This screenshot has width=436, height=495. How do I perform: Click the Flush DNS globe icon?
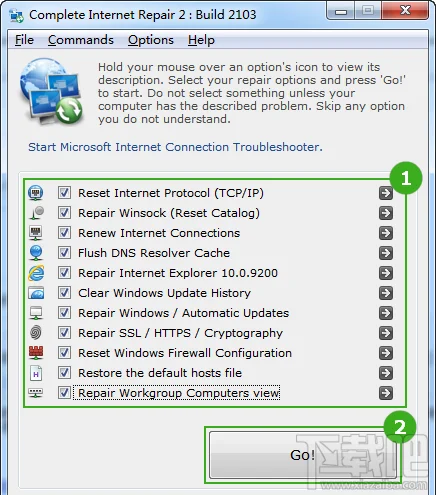[36, 253]
